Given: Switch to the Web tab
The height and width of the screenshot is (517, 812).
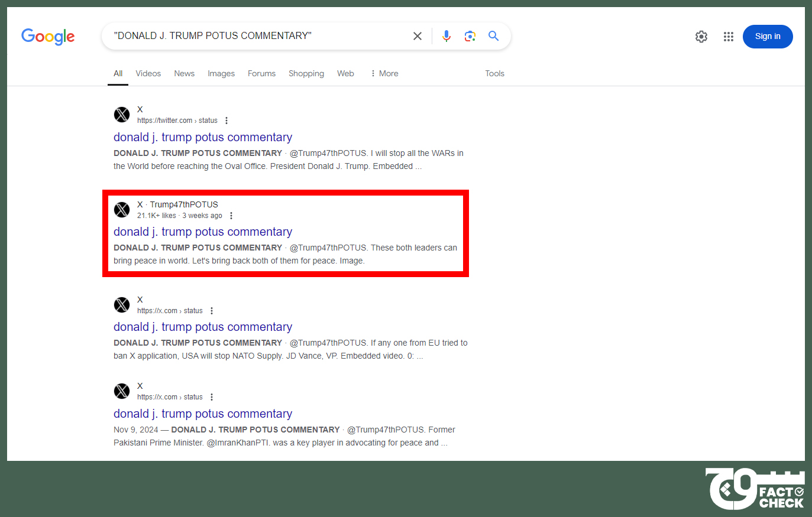Looking at the screenshot, I should point(346,73).
